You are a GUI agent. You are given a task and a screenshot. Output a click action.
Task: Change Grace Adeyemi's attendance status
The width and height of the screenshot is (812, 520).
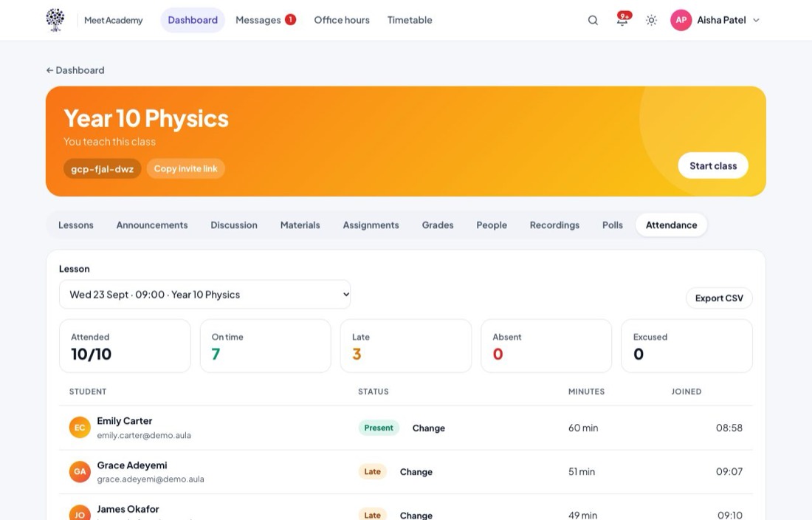click(416, 472)
